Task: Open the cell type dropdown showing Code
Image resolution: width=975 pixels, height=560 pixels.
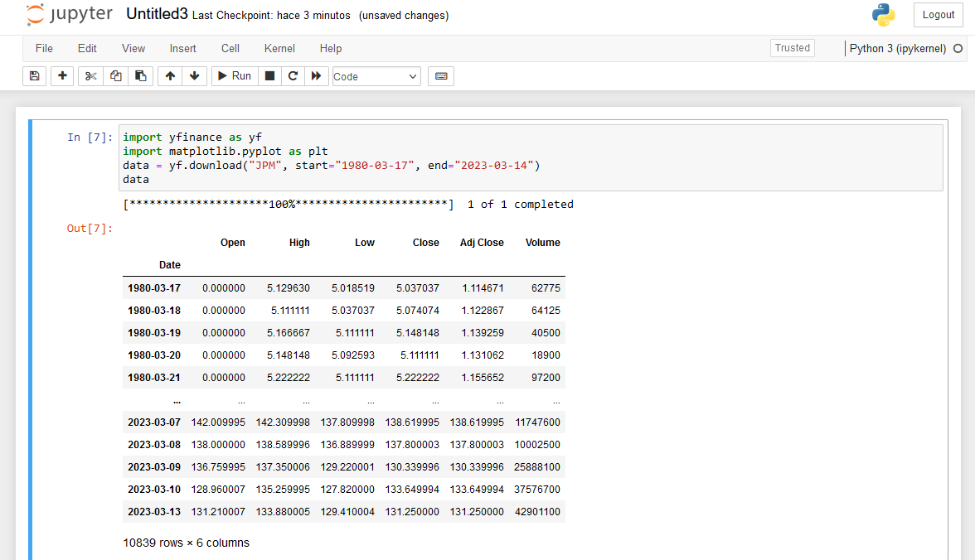Action: click(376, 75)
